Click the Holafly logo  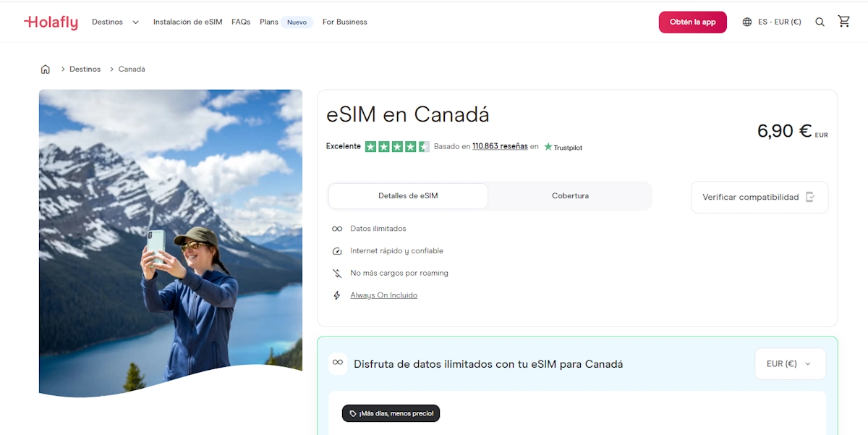click(x=51, y=22)
